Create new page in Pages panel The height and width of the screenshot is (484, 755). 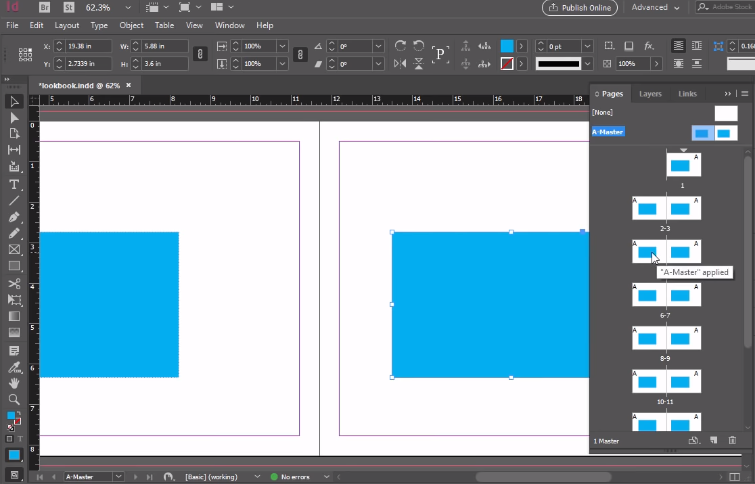point(714,440)
